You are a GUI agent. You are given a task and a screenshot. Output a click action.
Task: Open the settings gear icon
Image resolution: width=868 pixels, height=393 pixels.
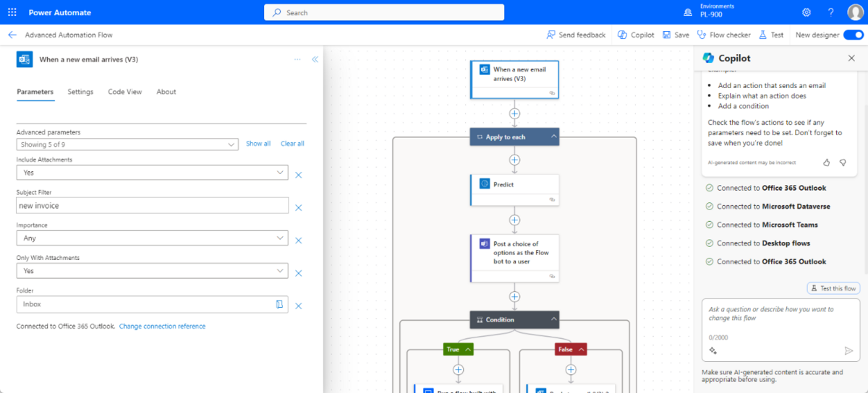(x=807, y=12)
